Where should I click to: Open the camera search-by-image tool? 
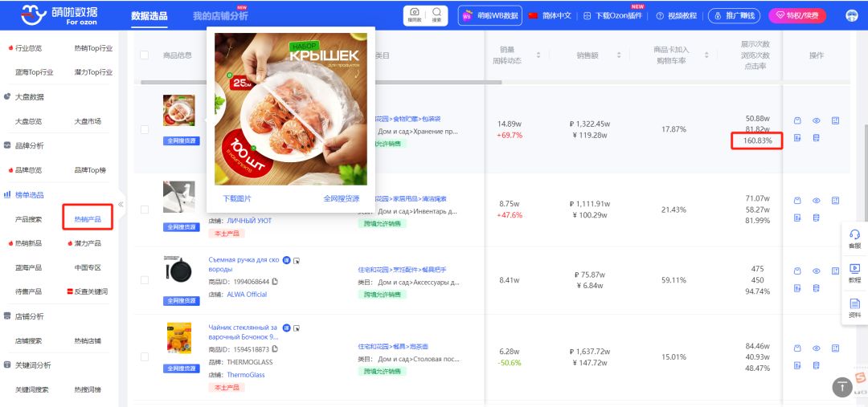(x=414, y=15)
